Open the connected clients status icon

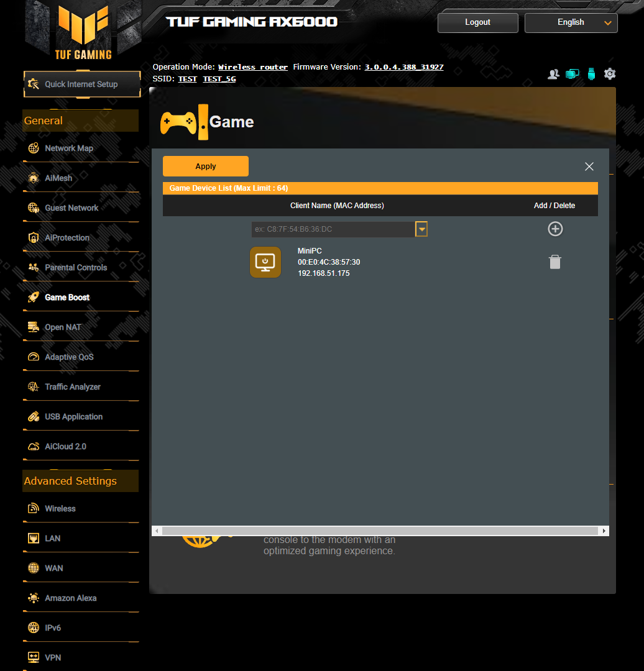[x=572, y=74]
